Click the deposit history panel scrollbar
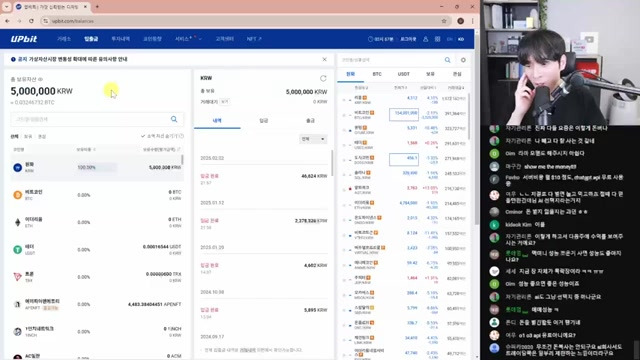This screenshot has height=360, width=640. 332,162
